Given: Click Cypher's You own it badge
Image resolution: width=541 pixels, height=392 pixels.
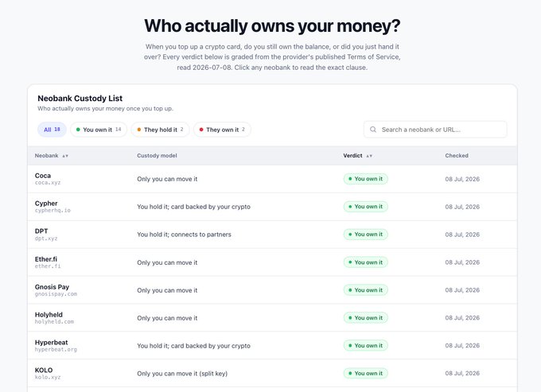Looking at the screenshot, I should (365, 207).
